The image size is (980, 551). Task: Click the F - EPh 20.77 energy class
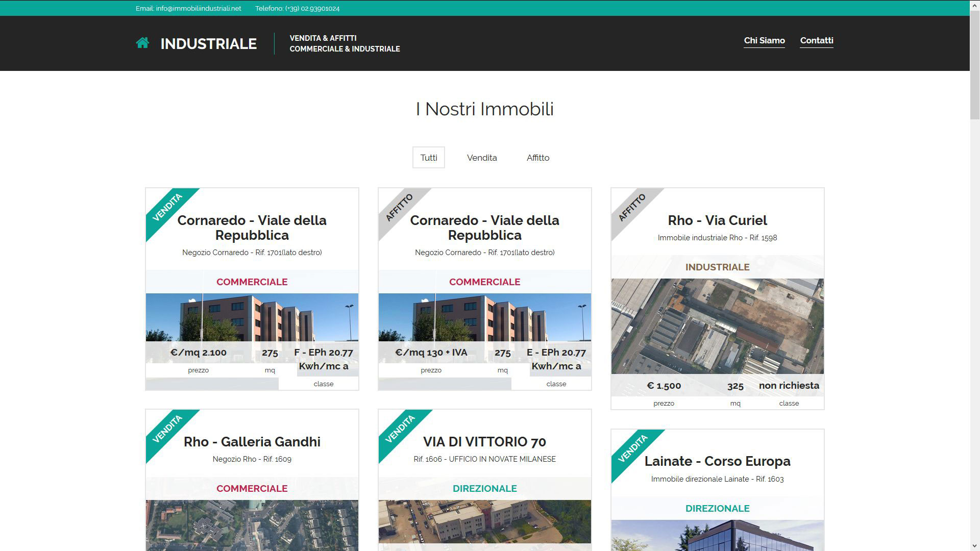coord(324,359)
